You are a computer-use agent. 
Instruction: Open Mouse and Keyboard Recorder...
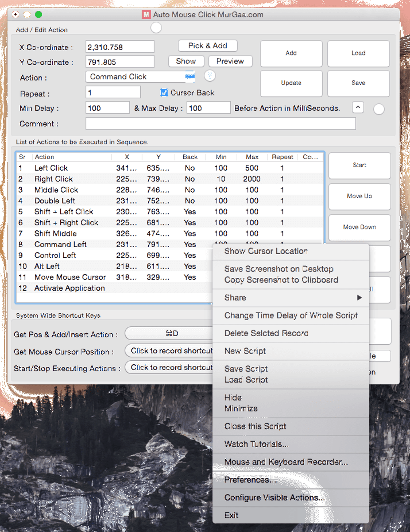click(291, 462)
